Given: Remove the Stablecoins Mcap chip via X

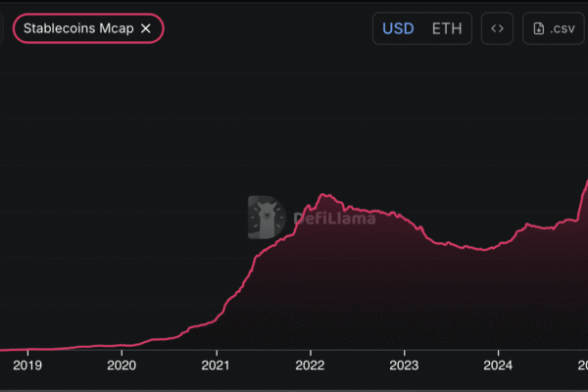Looking at the screenshot, I should (x=146, y=28).
